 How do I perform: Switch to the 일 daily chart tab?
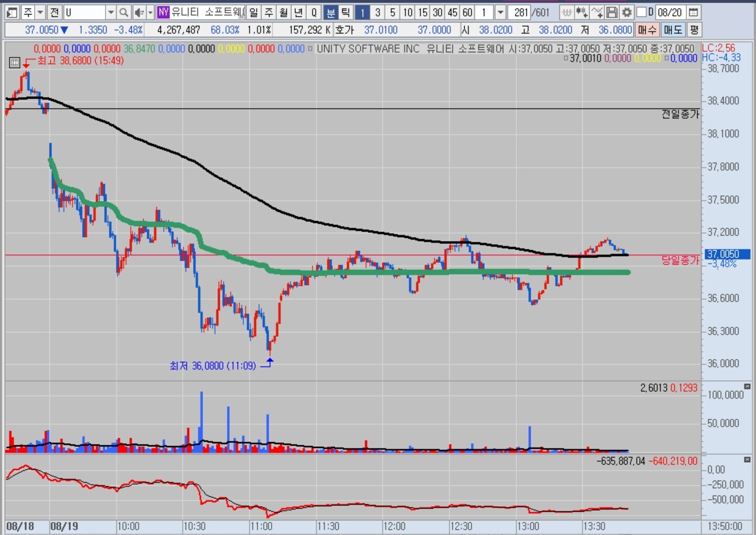tap(253, 12)
